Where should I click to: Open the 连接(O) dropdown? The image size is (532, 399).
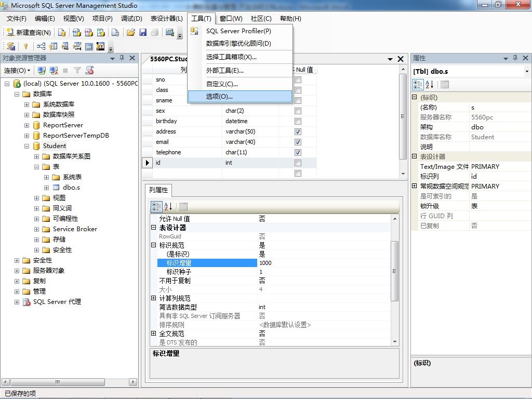[17, 70]
